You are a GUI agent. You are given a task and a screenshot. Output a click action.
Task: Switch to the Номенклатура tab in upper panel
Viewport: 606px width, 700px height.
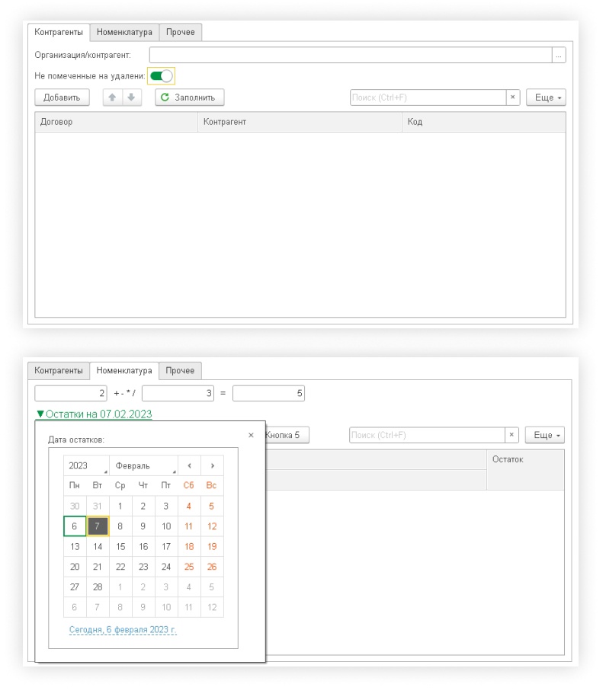click(x=124, y=32)
